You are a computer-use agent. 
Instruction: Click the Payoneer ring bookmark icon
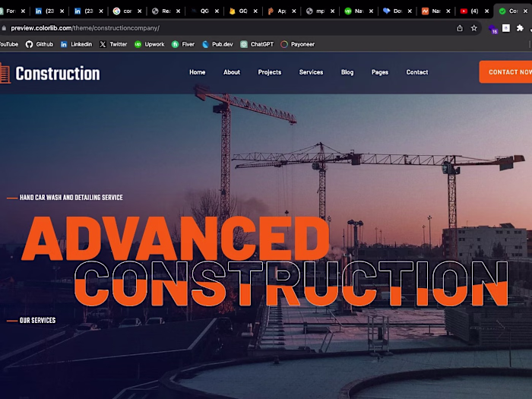click(x=284, y=44)
